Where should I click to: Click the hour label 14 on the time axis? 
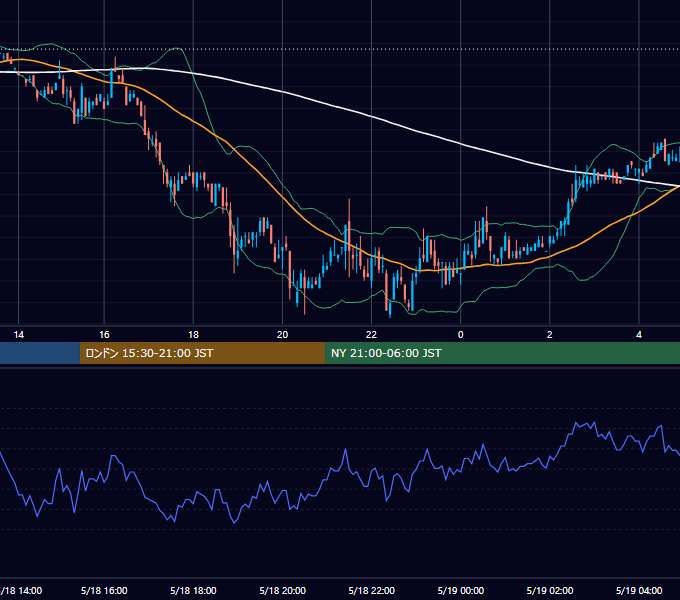click(19, 335)
